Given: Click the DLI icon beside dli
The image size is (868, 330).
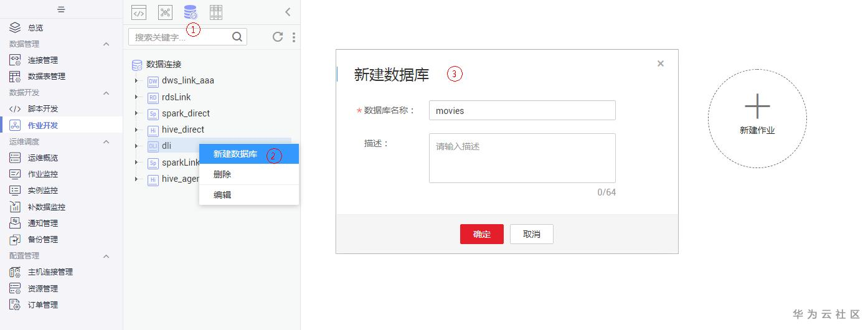Looking at the screenshot, I should pyautogui.click(x=153, y=146).
